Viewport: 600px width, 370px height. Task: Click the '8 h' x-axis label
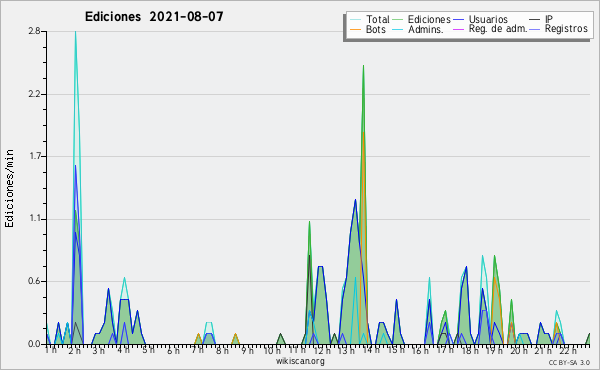click(222, 350)
